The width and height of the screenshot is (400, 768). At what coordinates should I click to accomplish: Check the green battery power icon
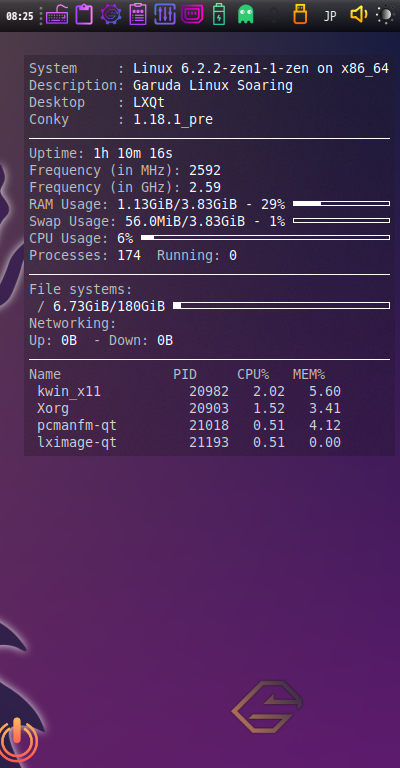coord(219,14)
